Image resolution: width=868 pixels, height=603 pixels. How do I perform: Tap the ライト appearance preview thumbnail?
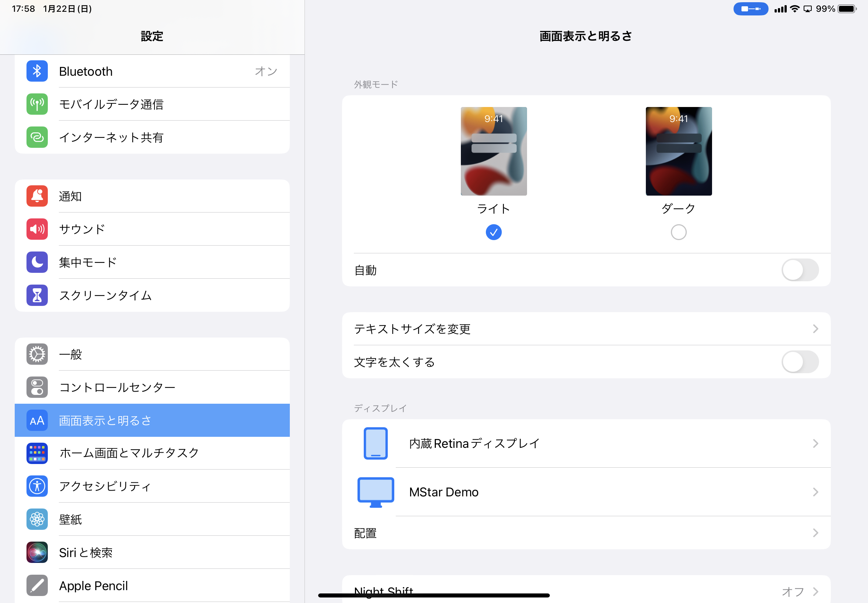[x=494, y=151]
